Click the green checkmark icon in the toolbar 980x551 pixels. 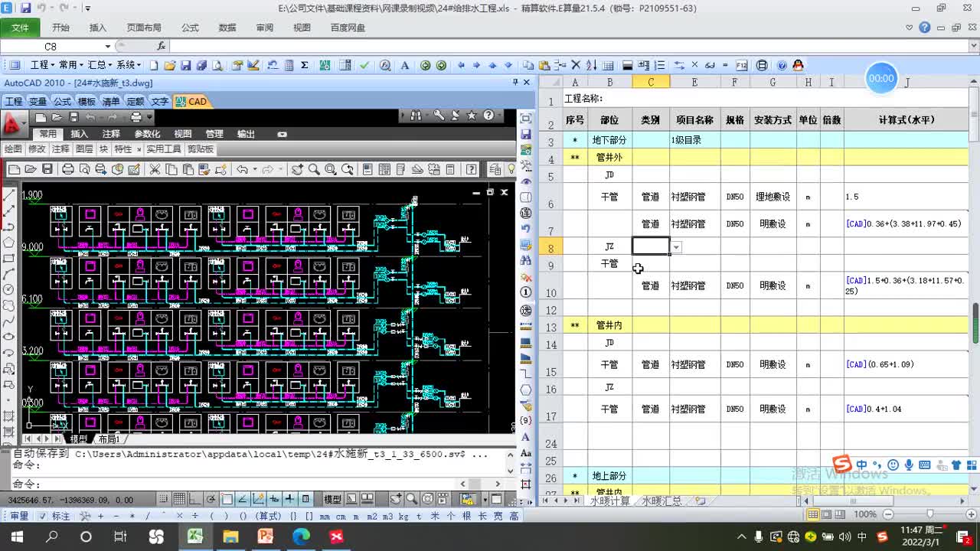click(x=364, y=65)
